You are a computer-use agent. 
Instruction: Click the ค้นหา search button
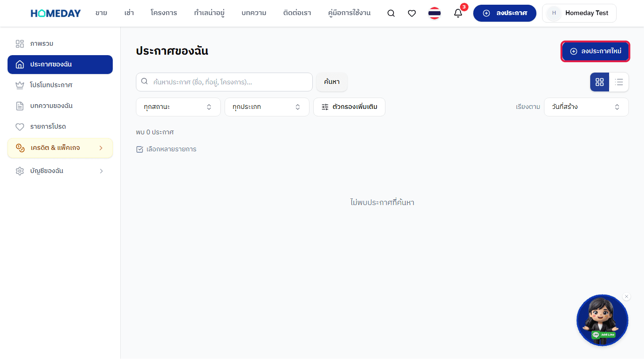point(332,82)
